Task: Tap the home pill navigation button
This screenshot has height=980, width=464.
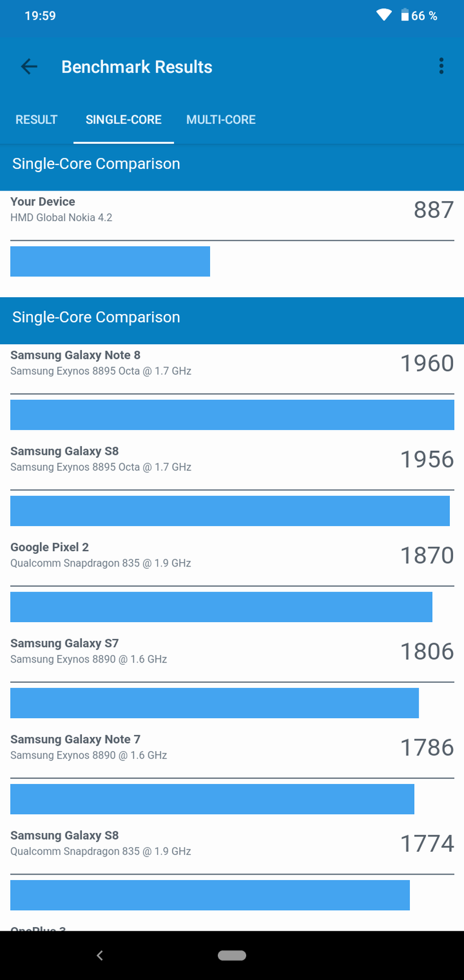Action: [231, 955]
